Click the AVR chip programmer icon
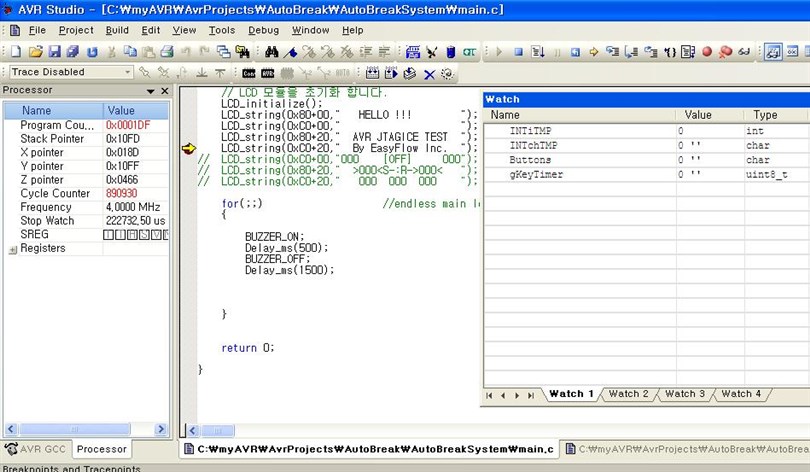 [268, 73]
